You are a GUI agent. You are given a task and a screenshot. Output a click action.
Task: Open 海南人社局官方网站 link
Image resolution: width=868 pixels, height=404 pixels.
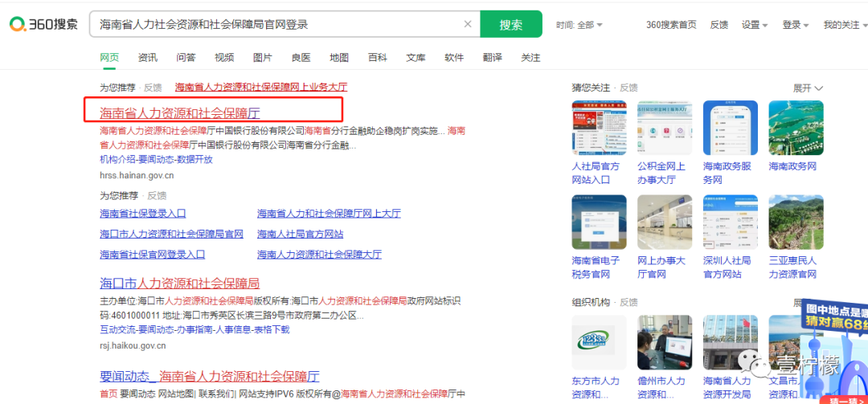coord(300,234)
